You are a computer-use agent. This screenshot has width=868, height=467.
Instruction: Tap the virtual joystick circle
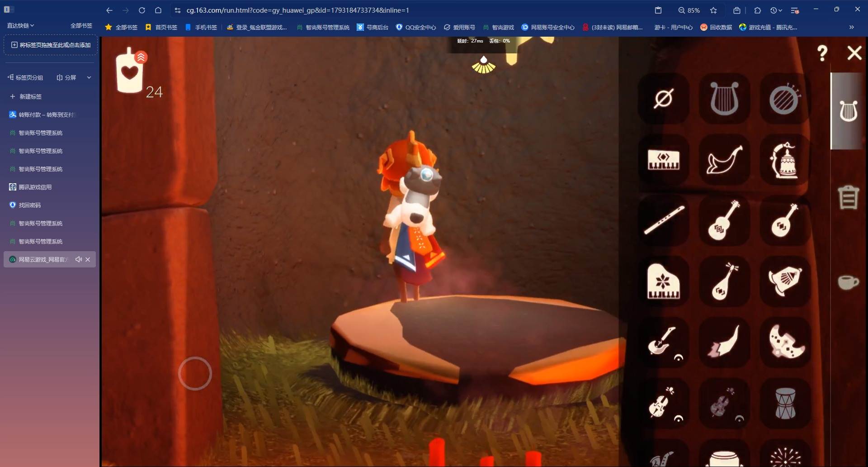click(x=195, y=373)
